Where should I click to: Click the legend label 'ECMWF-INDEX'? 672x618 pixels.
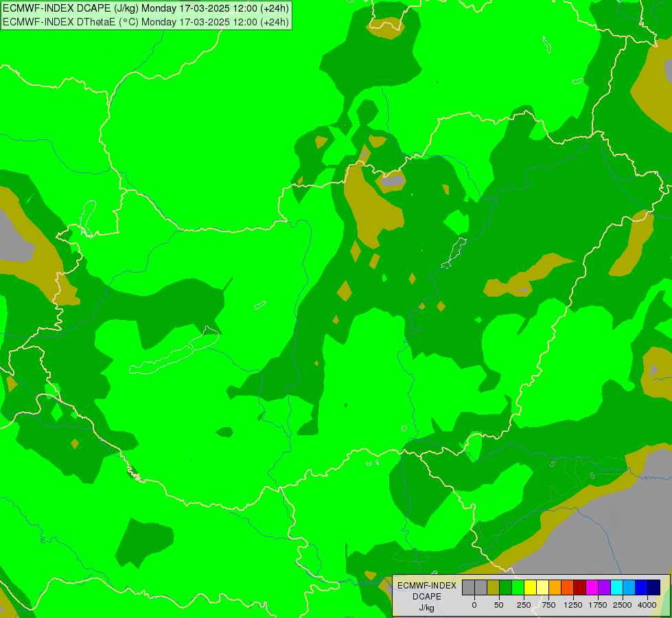click(x=427, y=586)
